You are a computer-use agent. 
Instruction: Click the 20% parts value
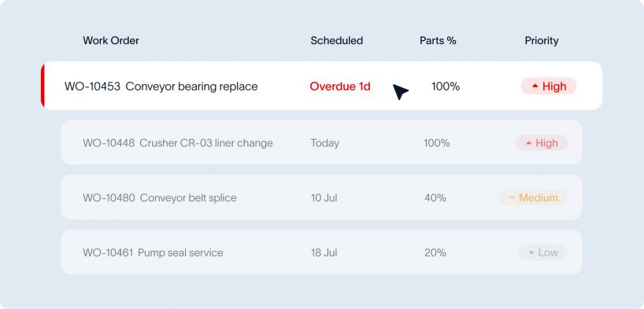coord(435,252)
